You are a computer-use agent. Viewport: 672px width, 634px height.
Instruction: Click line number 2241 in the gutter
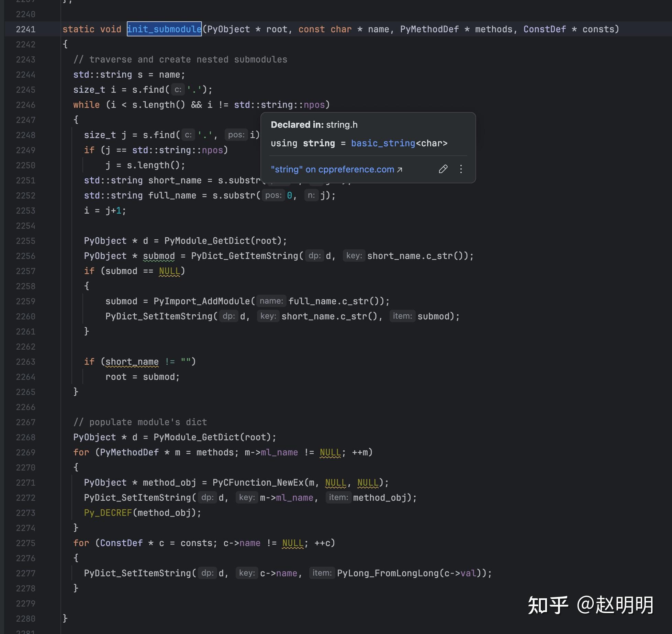[x=25, y=29]
